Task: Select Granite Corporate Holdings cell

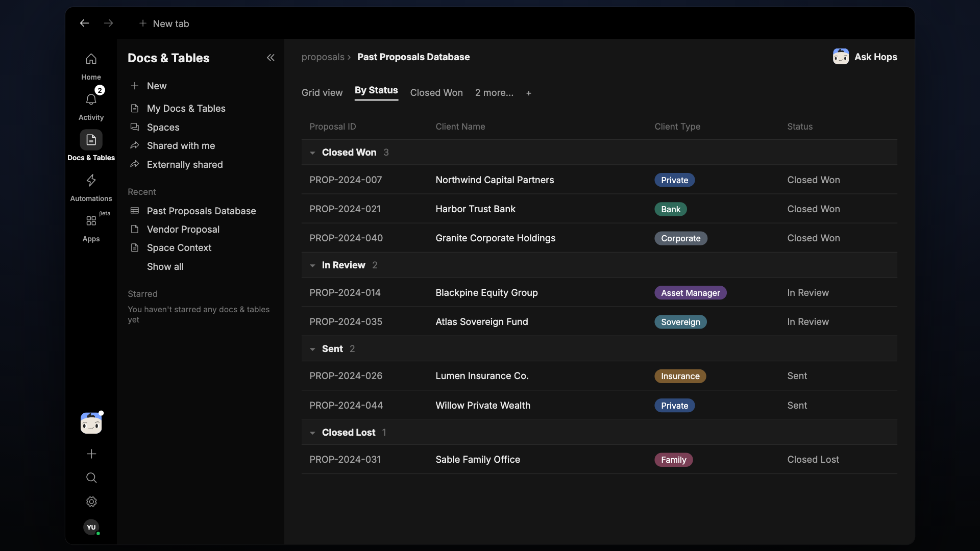Action: [495, 238]
